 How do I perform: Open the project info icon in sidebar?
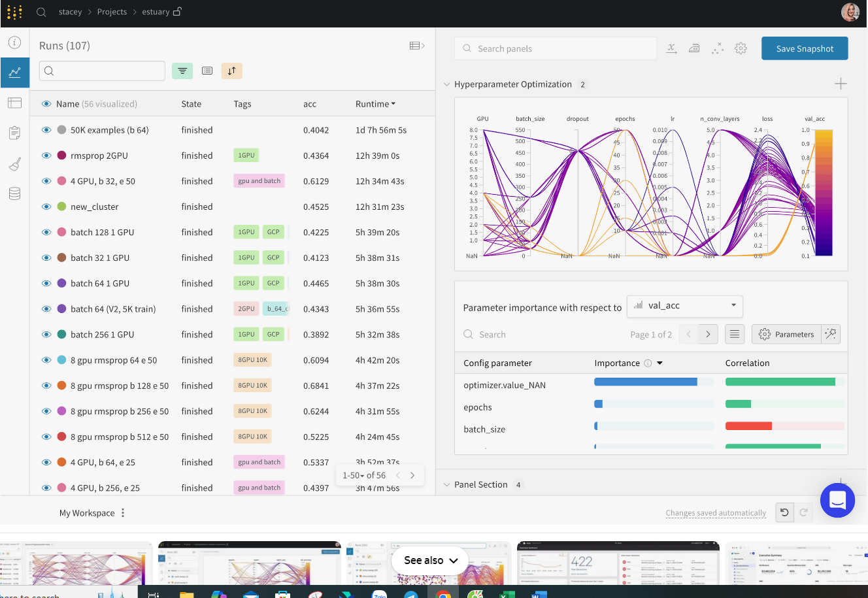(14, 42)
